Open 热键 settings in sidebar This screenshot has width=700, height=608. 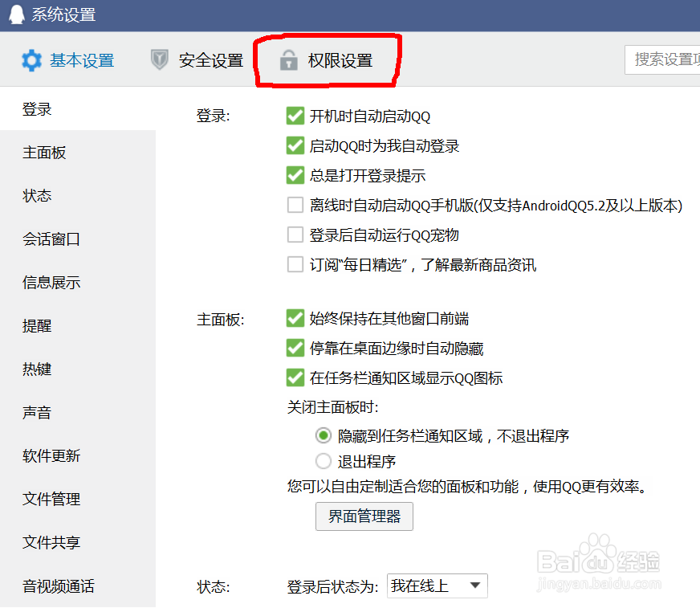click(78, 369)
